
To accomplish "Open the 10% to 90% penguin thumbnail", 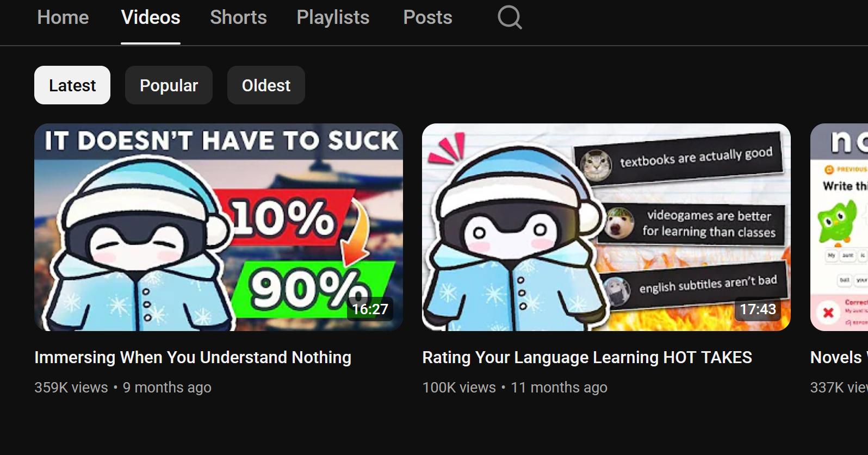I will [x=219, y=227].
